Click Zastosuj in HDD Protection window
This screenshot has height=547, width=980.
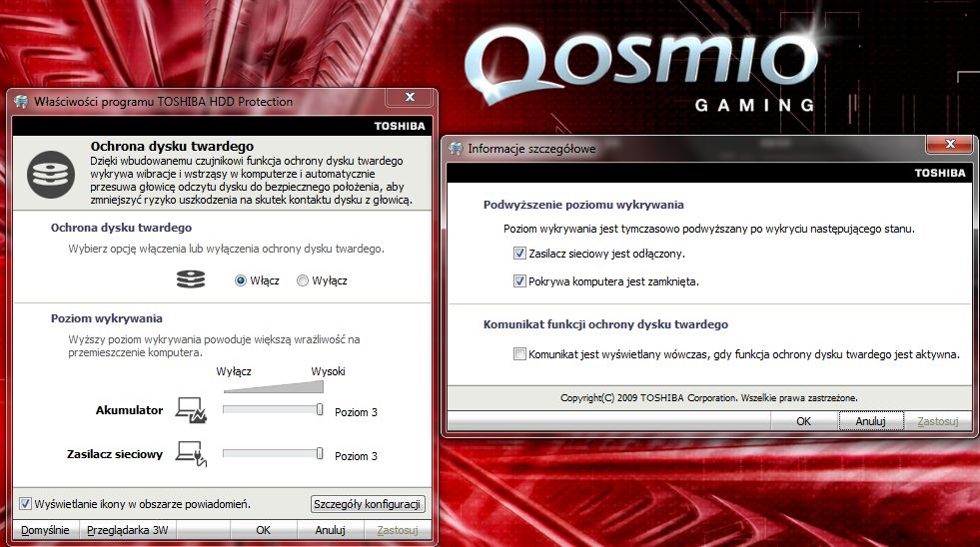tap(398, 530)
